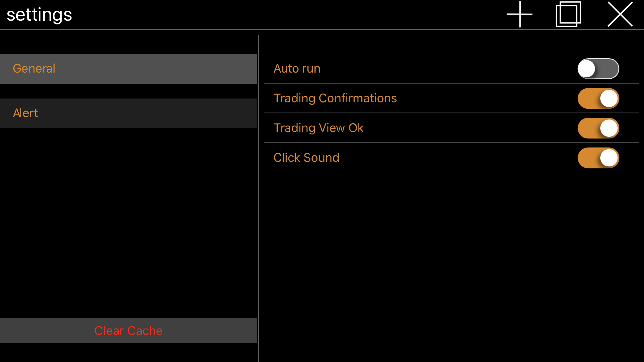Screen dimensions: 644x362
Task: Click the settings title text
Action: point(39,15)
